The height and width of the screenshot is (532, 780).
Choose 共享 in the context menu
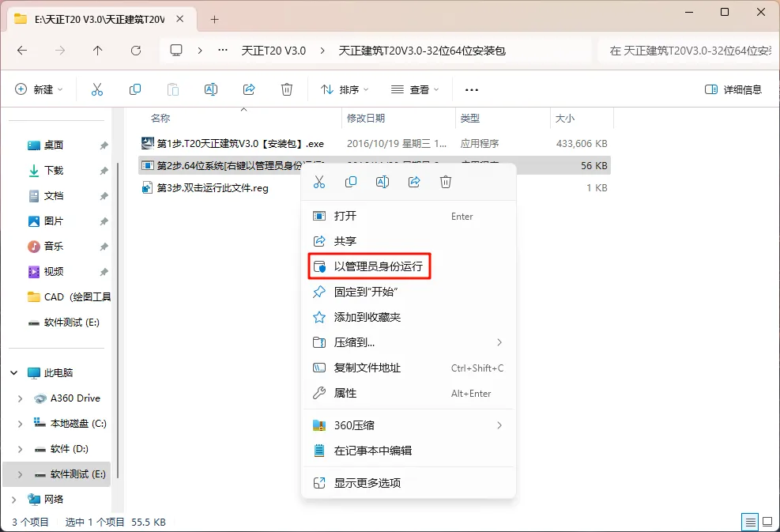408,241
